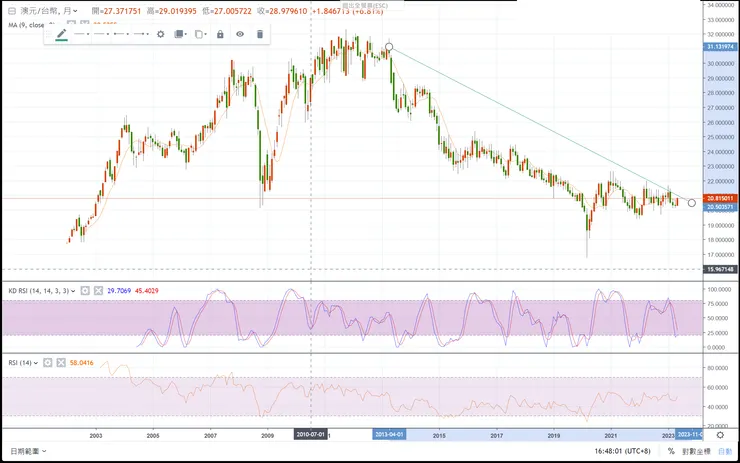Hide the trend line with eye icon
740x463 pixels.
pos(240,34)
